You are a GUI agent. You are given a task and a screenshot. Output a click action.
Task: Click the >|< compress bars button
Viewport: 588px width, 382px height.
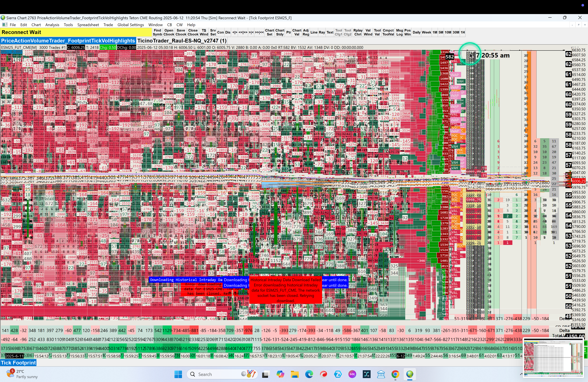click(x=251, y=32)
